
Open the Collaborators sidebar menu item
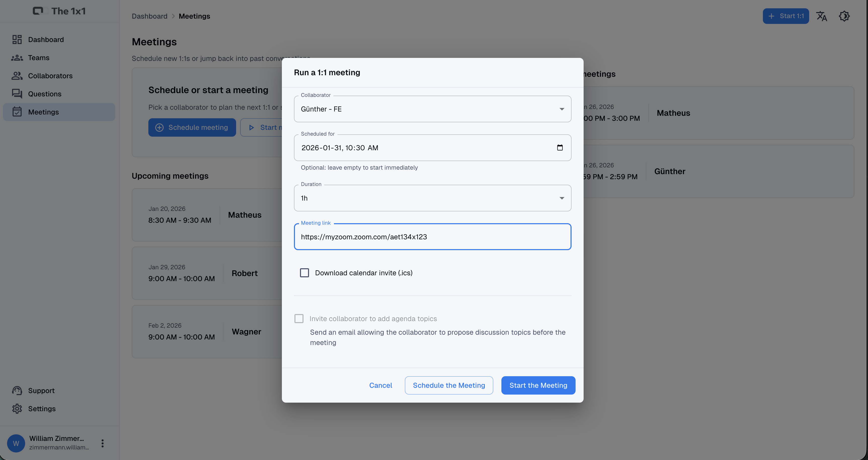[x=50, y=76]
